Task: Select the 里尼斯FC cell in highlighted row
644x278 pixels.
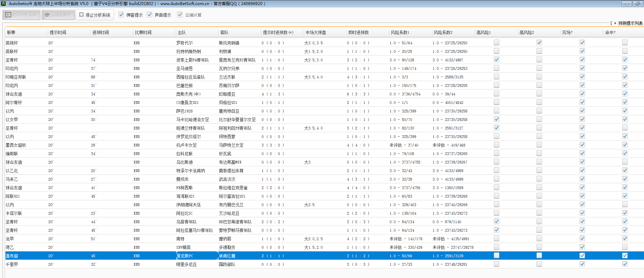Action: tap(185, 256)
